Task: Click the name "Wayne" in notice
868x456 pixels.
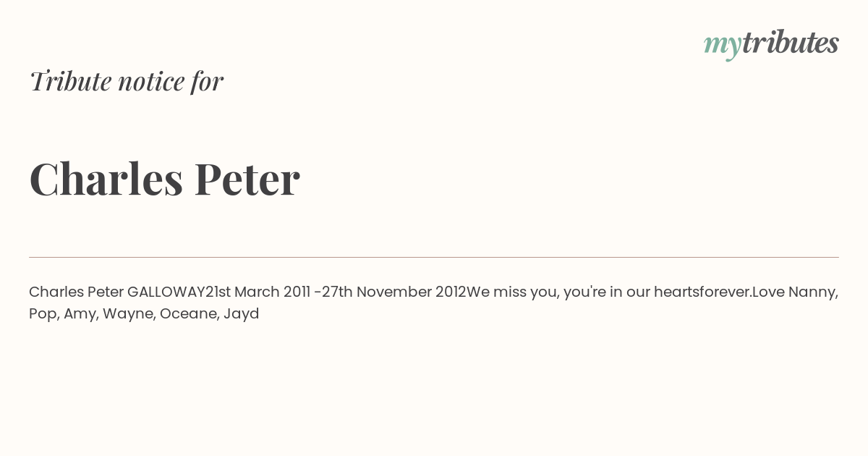Action: coord(127,314)
